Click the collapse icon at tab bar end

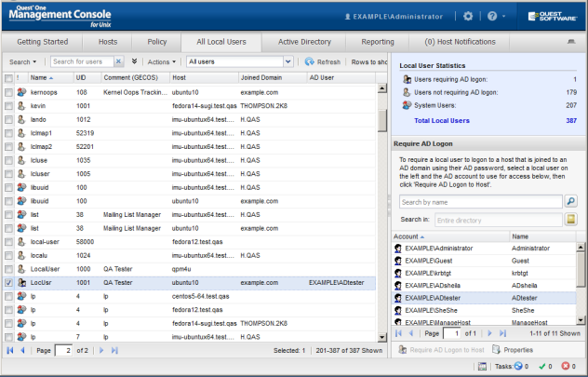tap(570, 42)
